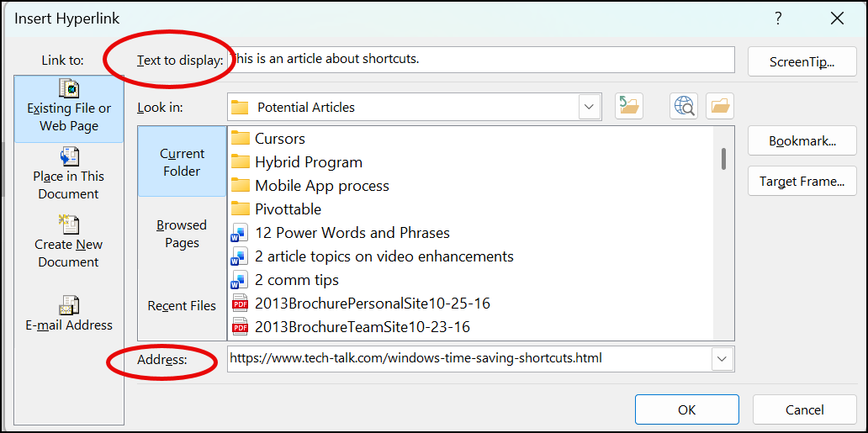
Task: Select Mobile App process folder name
Action: tap(322, 186)
